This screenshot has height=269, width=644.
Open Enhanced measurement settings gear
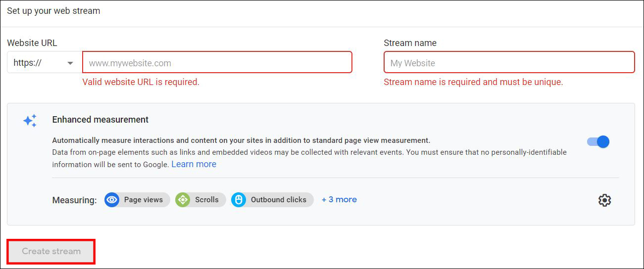[604, 200]
